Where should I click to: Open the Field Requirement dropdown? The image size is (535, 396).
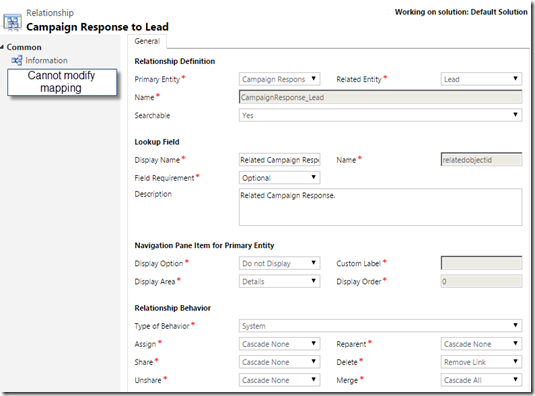[x=279, y=178]
